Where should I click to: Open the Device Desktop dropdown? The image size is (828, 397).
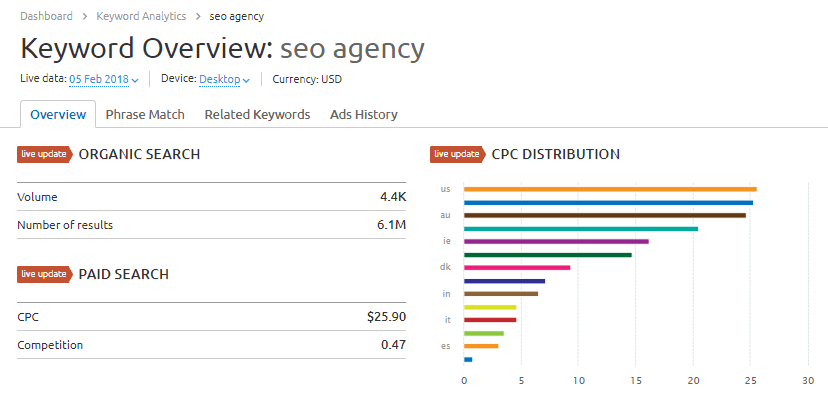pos(224,80)
